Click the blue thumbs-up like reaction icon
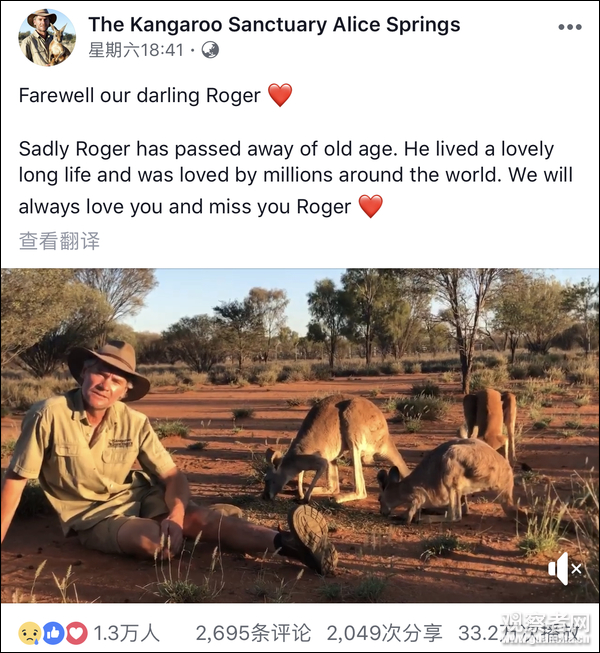Viewport: 600px width, 653px height. pyautogui.click(x=53, y=632)
